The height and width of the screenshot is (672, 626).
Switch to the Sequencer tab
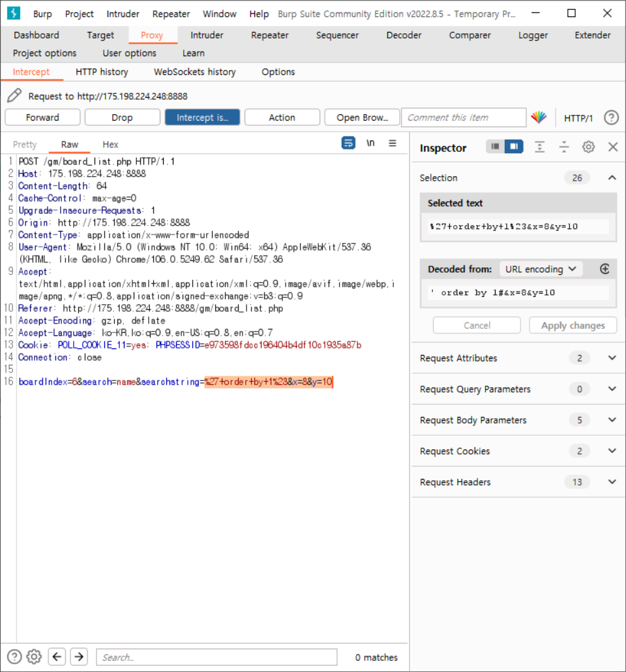coord(337,35)
